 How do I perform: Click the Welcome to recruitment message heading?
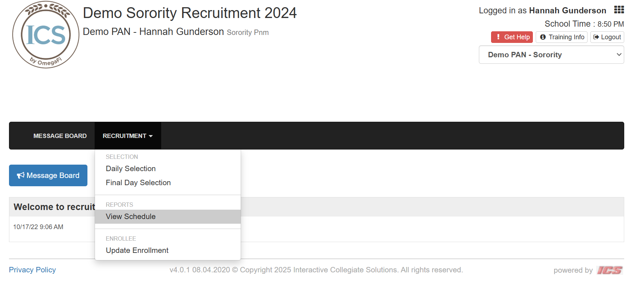click(x=54, y=207)
